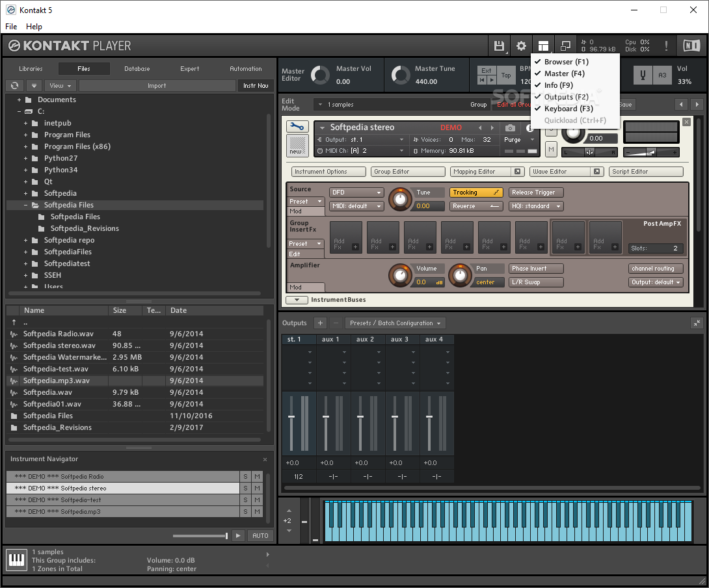
Task: Click the st. 1 output fader
Action: [291, 416]
